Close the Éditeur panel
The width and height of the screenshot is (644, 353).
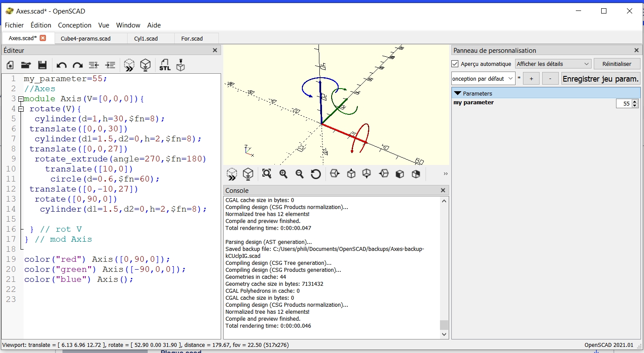[215, 50]
